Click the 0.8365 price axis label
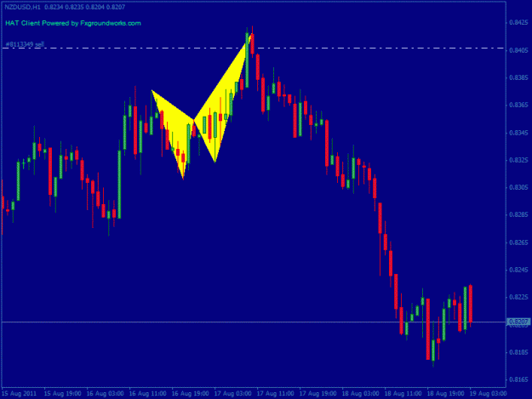This screenshot has height=399, width=532. pos(518,105)
